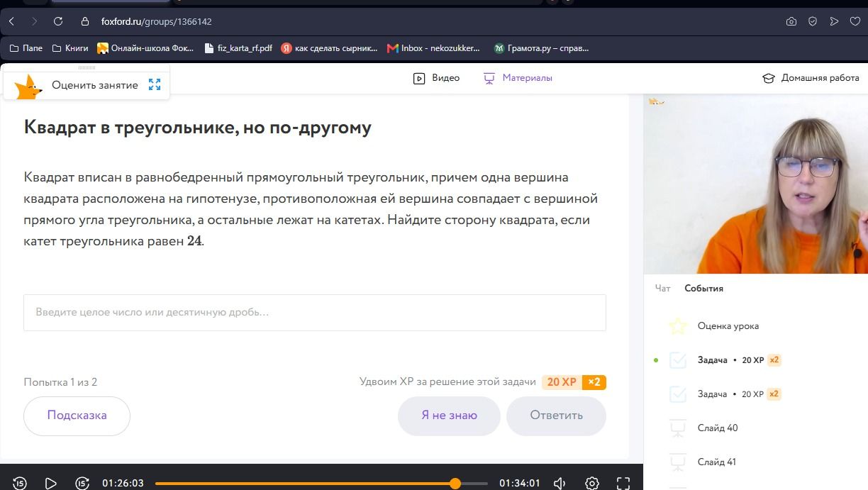868x490 pixels.
Task: Reload the foxford page
Action: 58,21
